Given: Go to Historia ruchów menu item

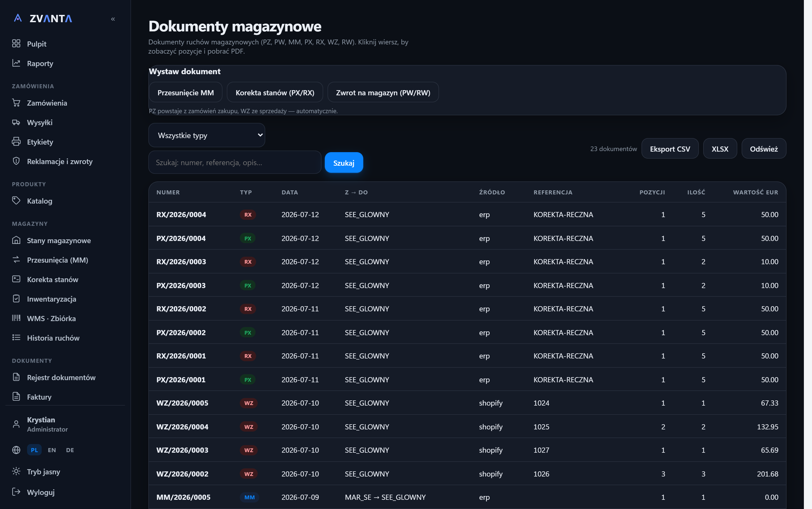Looking at the screenshot, I should pos(53,338).
